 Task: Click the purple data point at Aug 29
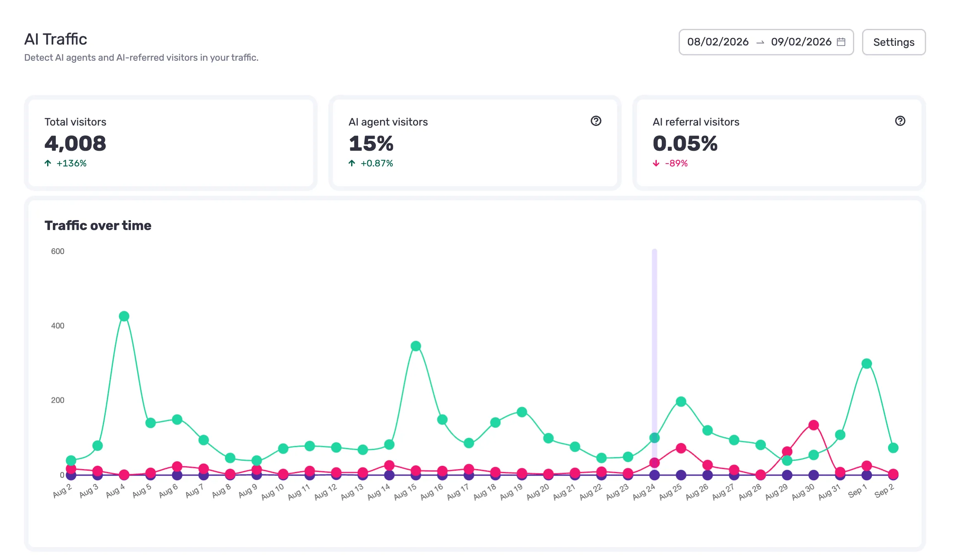[x=787, y=475]
